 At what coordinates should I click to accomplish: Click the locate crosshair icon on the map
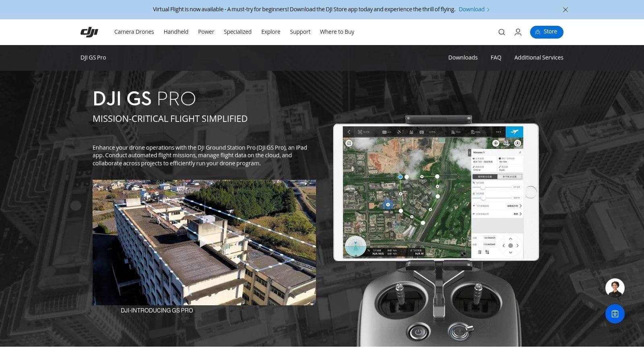click(496, 143)
